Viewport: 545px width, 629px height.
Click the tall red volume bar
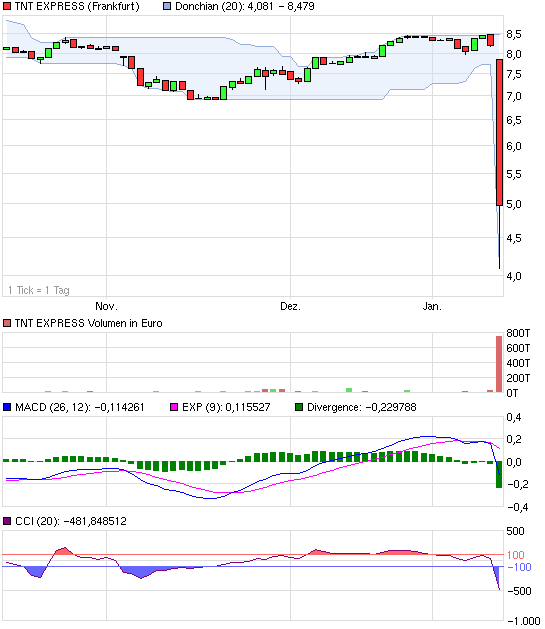click(x=499, y=364)
